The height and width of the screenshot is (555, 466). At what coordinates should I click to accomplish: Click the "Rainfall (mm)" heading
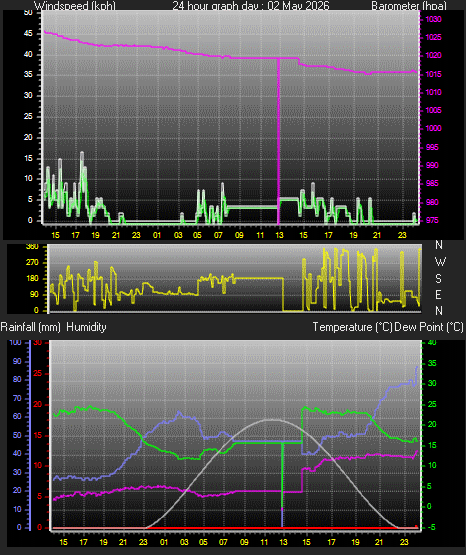coord(31,327)
